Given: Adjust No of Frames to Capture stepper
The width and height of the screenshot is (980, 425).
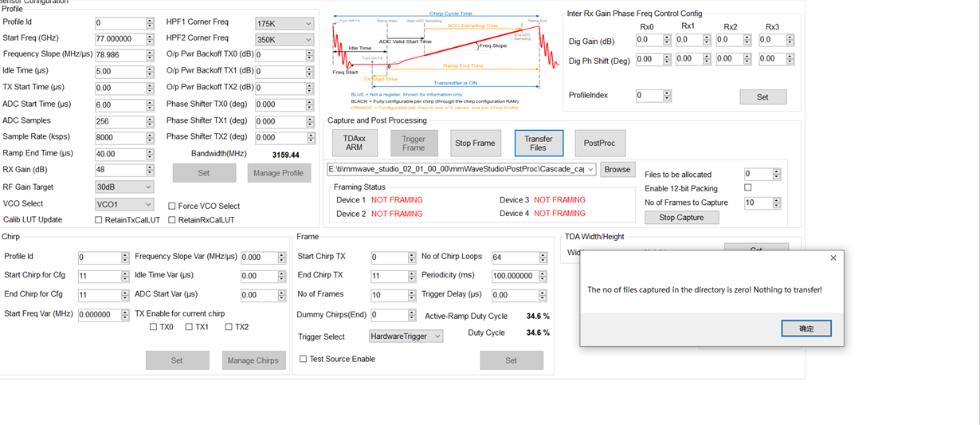Looking at the screenshot, I should (x=777, y=203).
